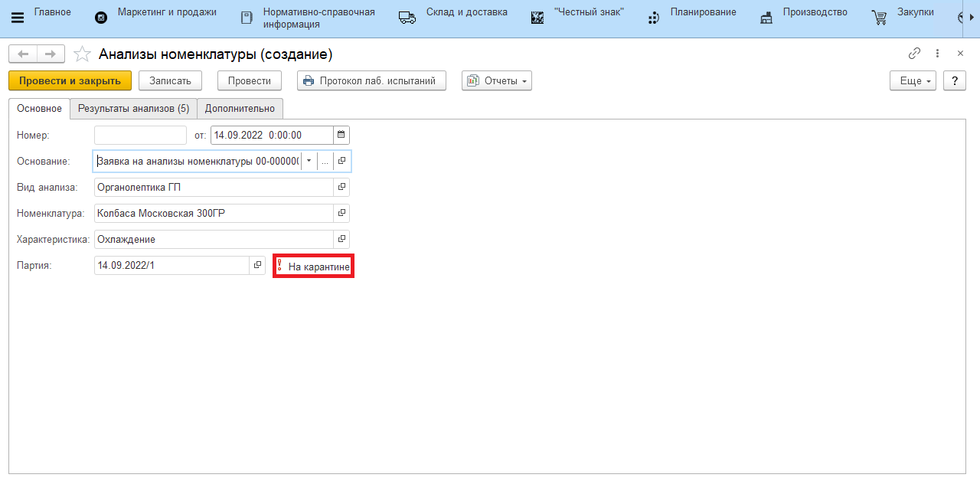Add form to favorites with star icon
The height and width of the screenshot is (481, 980).
tap(82, 54)
